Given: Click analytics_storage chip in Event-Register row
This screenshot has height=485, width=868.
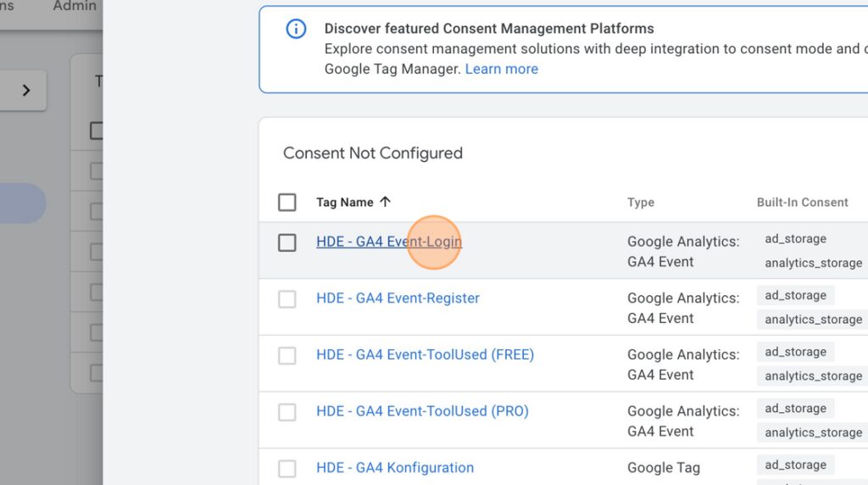Looking at the screenshot, I should click(x=813, y=320).
